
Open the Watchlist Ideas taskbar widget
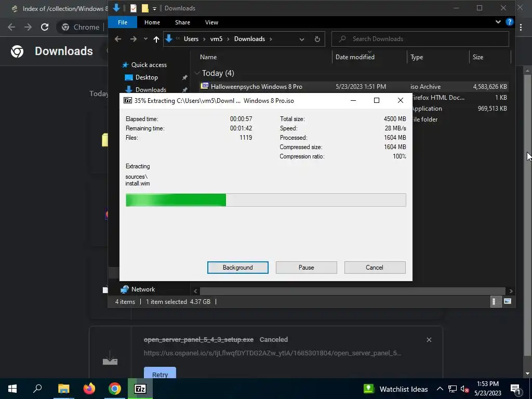point(395,389)
